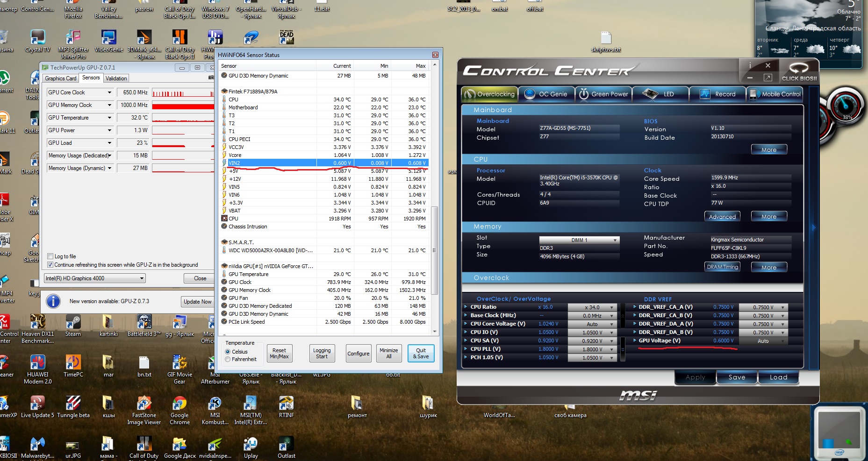Switch to the OC Genie tab

pyautogui.click(x=546, y=94)
